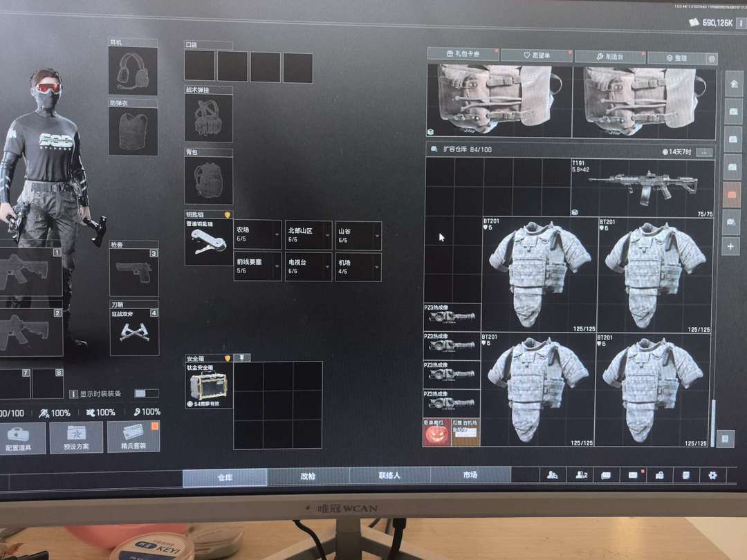Screen dimensions: 747x560
Task: Open the chat bubble icon
Action: [x=607, y=475]
